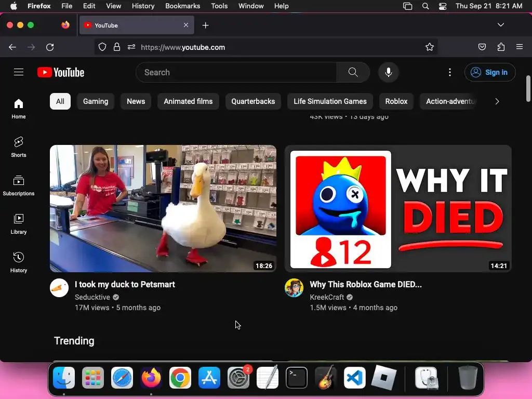Select the Animated films chip
532x399 pixels.
pos(188,101)
